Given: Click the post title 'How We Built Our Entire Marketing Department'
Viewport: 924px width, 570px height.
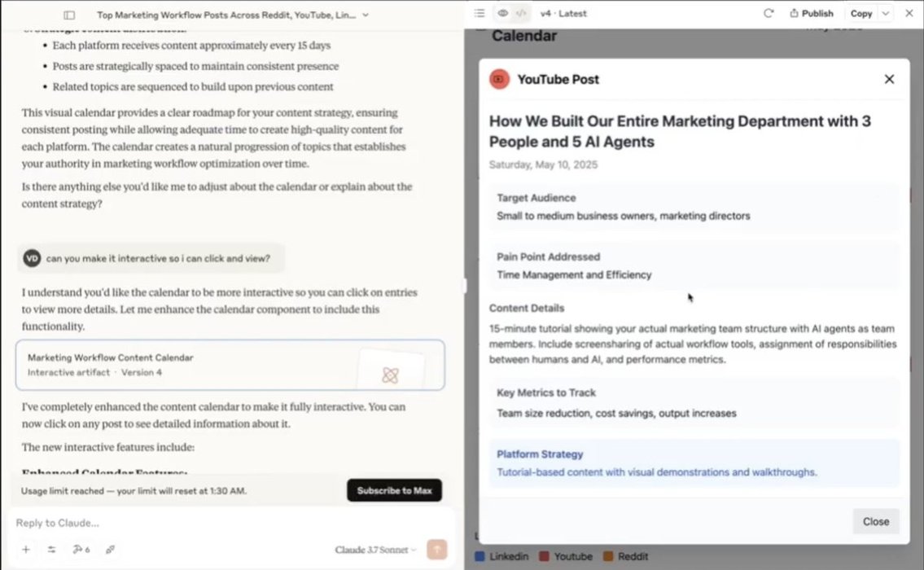Looking at the screenshot, I should click(x=680, y=131).
